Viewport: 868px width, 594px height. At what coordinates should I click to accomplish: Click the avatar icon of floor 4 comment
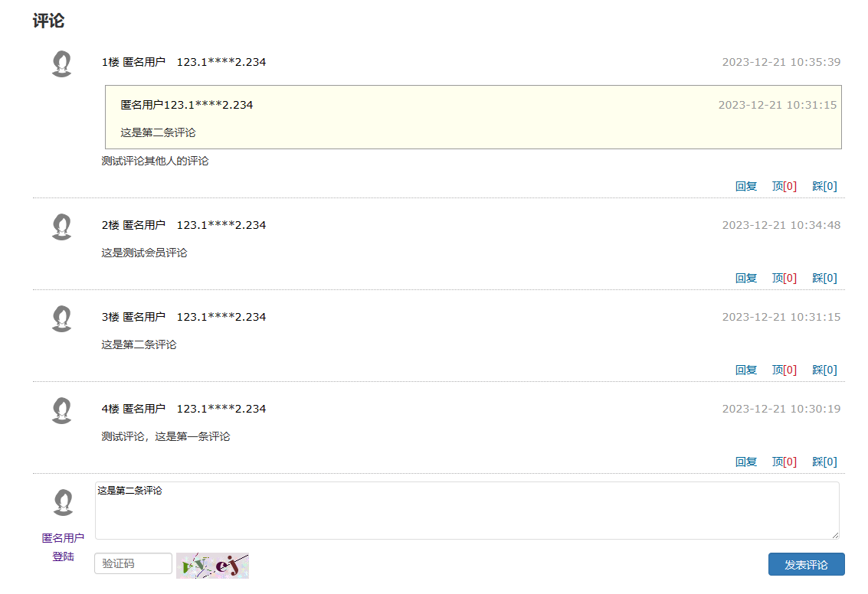tap(61, 410)
